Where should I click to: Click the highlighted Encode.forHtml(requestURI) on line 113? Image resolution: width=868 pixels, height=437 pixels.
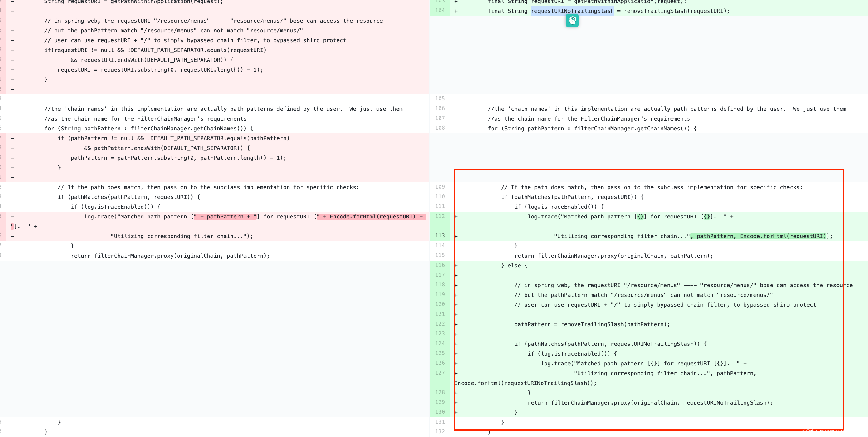[x=783, y=236]
